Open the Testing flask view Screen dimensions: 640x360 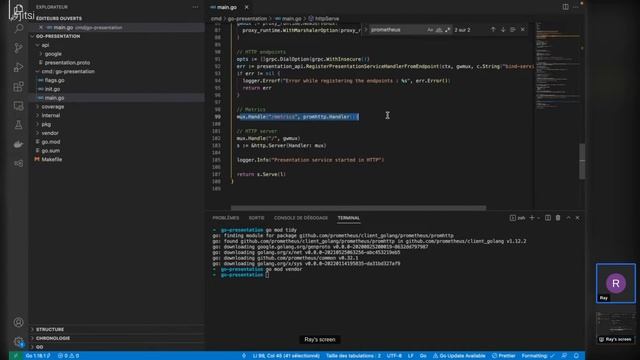tap(18, 125)
